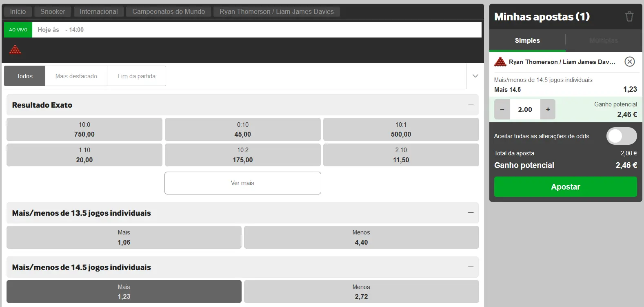The height and width of the screenshot is (307, 644).
Task: Toggle Aceitar todas as alterações de odds
Action: tap(622, 136)
